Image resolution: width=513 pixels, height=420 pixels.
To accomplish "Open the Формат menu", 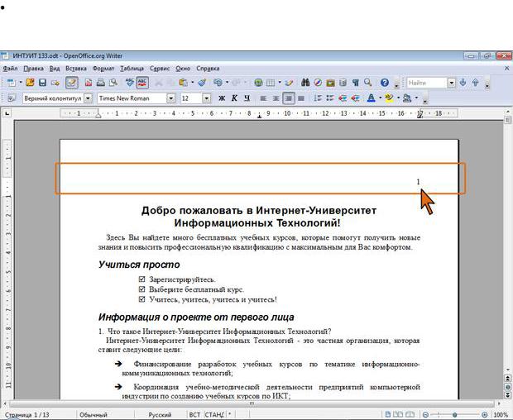I will 103,69.
